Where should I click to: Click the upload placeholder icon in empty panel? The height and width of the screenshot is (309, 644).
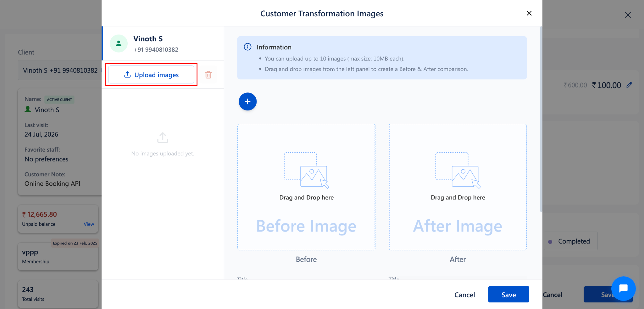click(163, 138)
